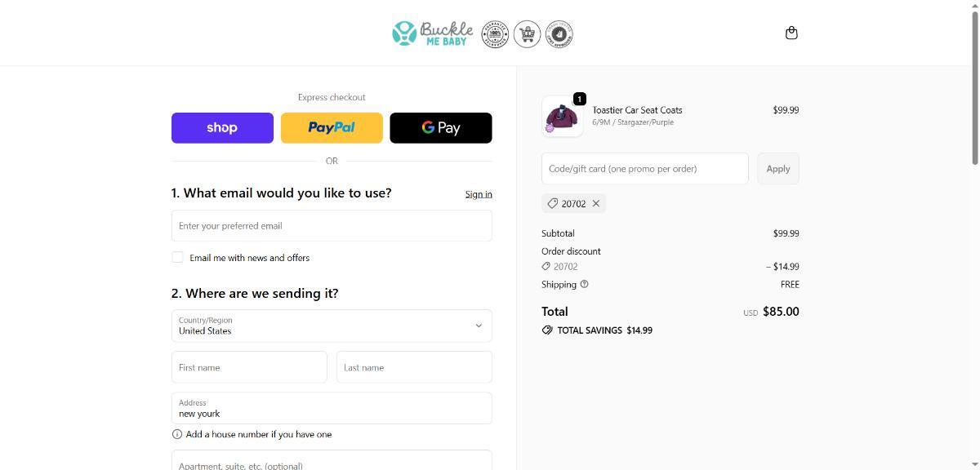Remove the 20702 discount code
The height and width of the screenshot is (470, 980).
click(596, 204)
